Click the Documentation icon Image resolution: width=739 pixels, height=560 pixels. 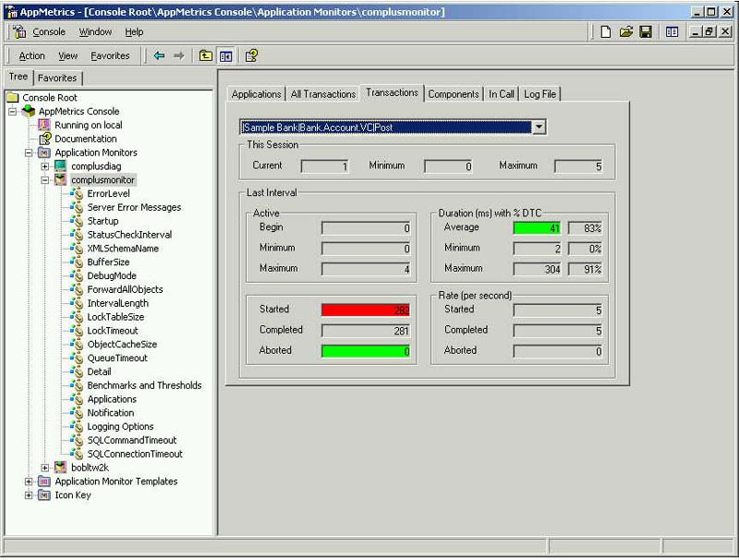(x=44, y=139)
